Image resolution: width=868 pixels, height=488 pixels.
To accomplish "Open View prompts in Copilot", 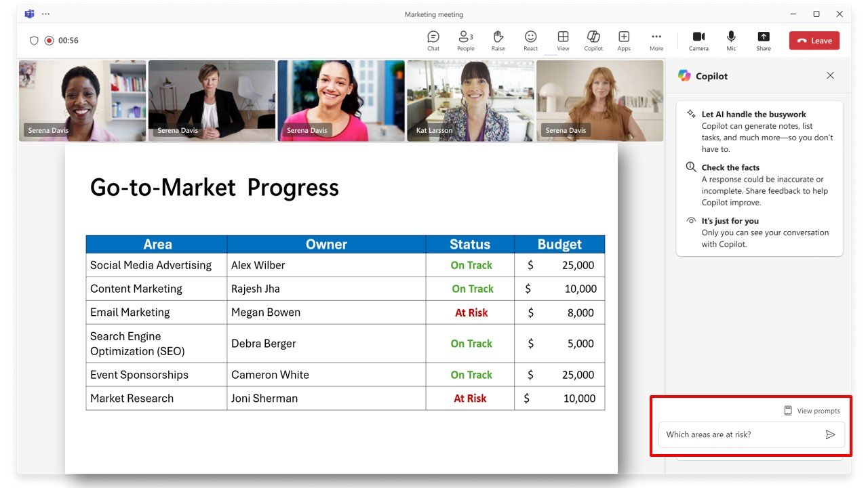I will 812,411.
